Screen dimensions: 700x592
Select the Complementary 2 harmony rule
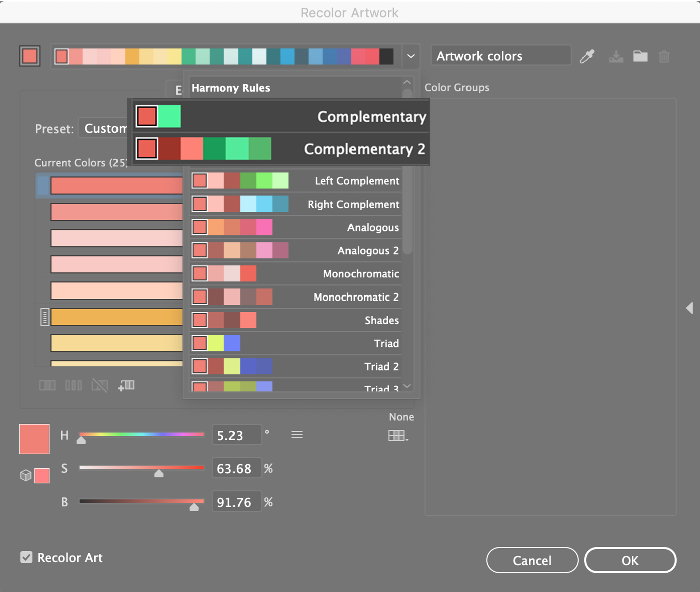click(281, 149)
